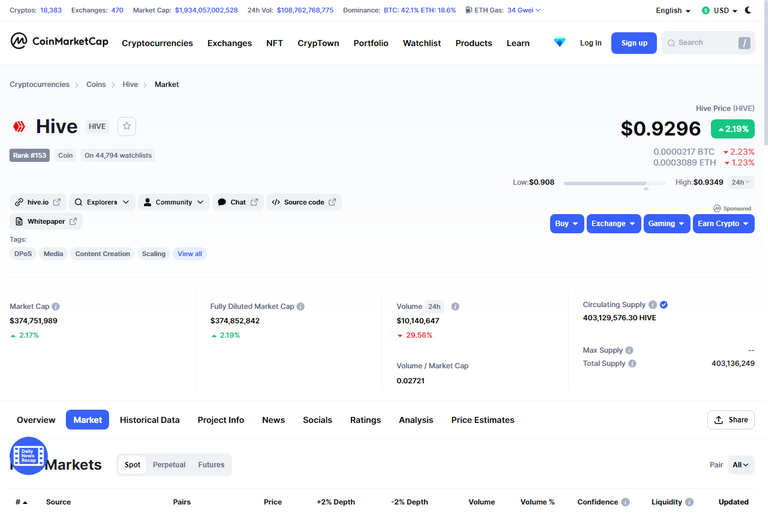Open Source code link

click(x=304, y=202)
